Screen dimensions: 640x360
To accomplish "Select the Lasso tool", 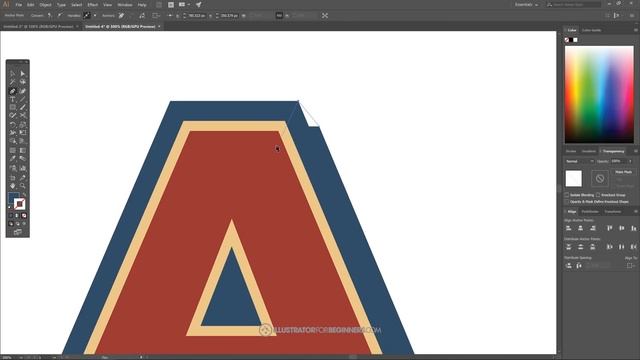I will [x=23, y=82].
